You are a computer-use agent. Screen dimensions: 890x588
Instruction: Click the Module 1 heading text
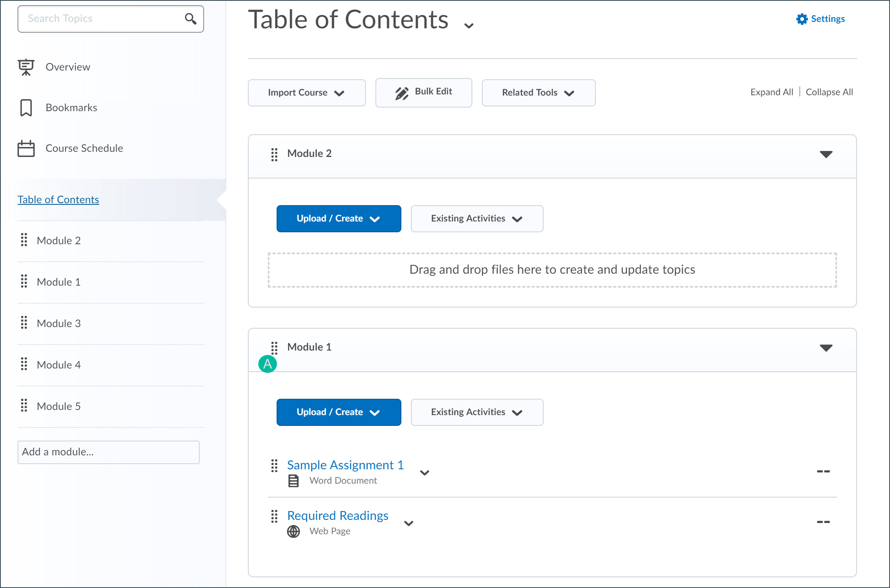[x=309, y=347]
